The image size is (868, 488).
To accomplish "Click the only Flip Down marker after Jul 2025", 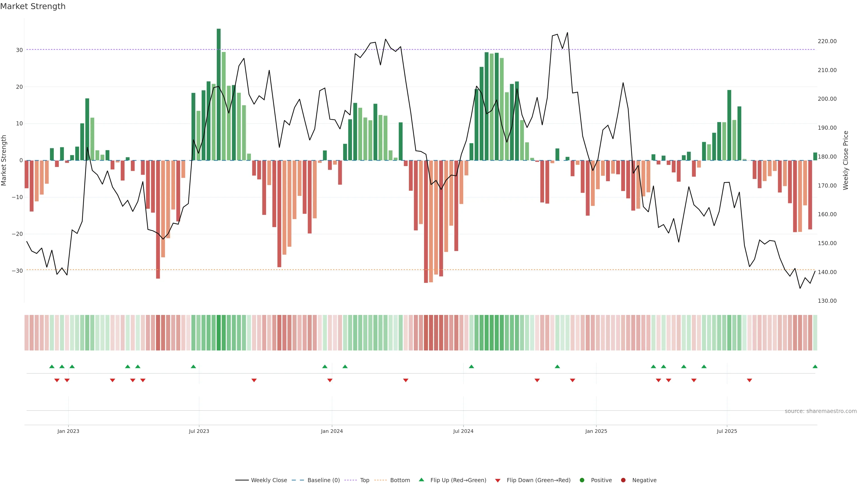I will [749, 380].
